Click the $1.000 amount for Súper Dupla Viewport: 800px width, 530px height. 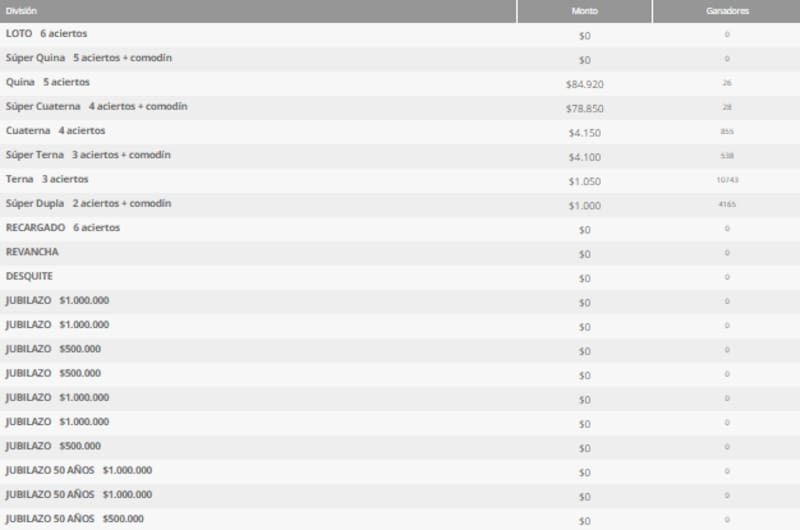[x=584, y=205]
